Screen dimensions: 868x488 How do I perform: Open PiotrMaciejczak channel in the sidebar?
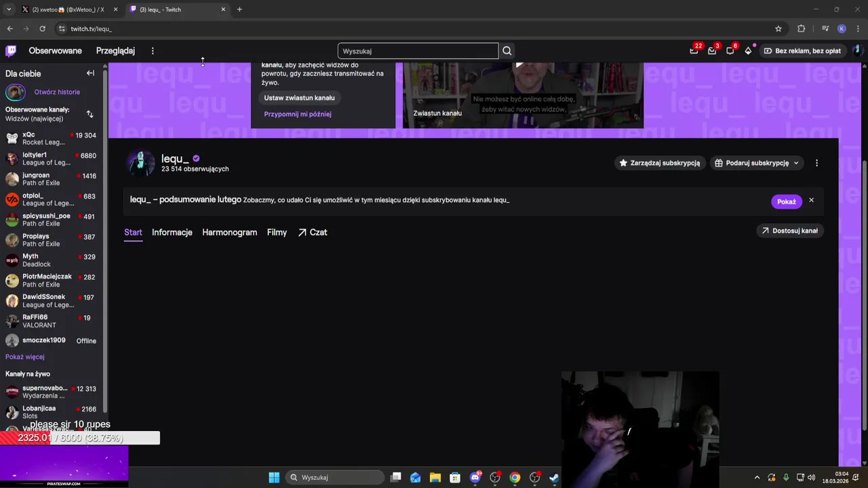pos(51,281)
